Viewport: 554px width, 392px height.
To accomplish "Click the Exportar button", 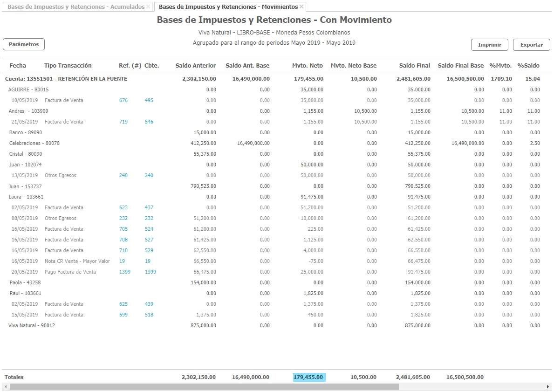I will pos(531,45).
